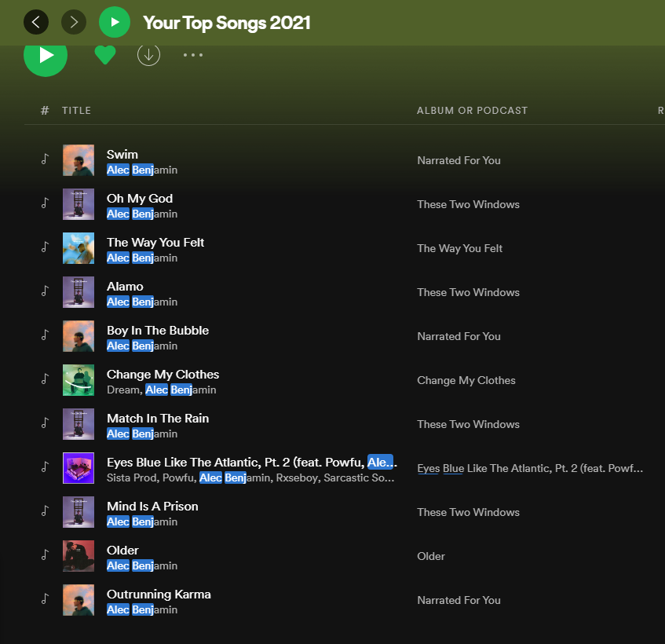Image resolution: width=665 pixels, height=644 pixels.
Task: Open the Change My Clothes album link
Action: [466, 381]
